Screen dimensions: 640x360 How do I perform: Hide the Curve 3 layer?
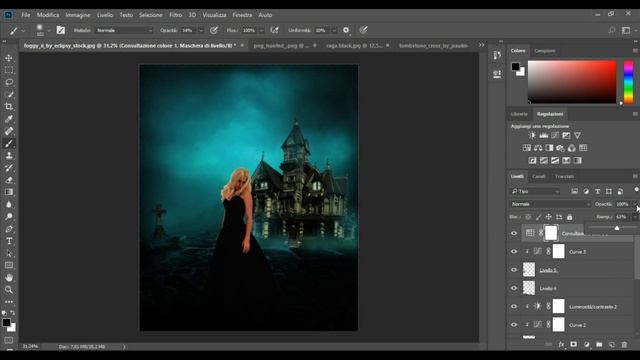[514, 252]
